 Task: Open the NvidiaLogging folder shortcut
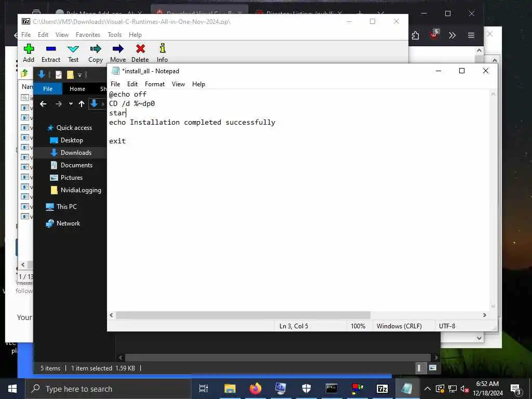[81, 190]
